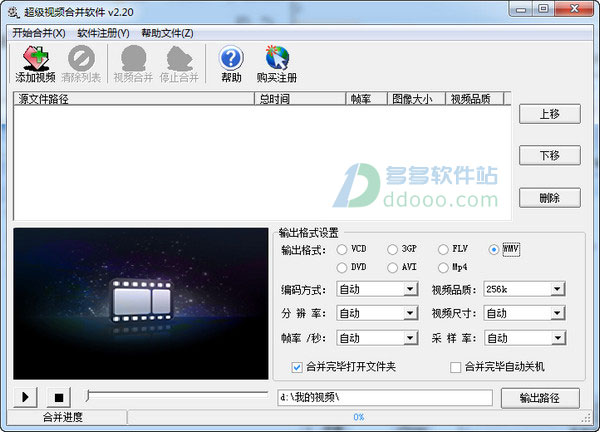Expand the 视频尺寸 dropdown
The image size is (600, 432).
[558, 313]
